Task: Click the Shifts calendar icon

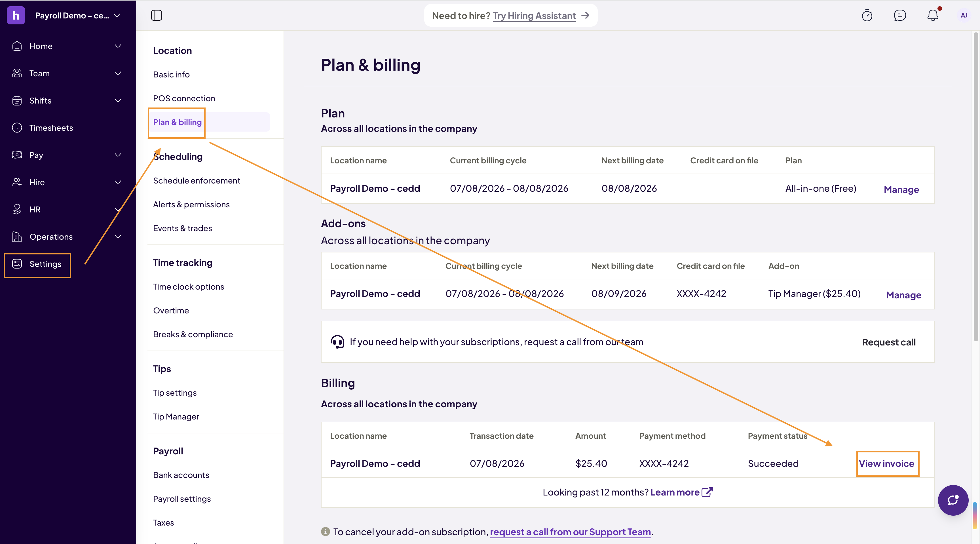Action: pyautogui.click(x=17, y=100)
